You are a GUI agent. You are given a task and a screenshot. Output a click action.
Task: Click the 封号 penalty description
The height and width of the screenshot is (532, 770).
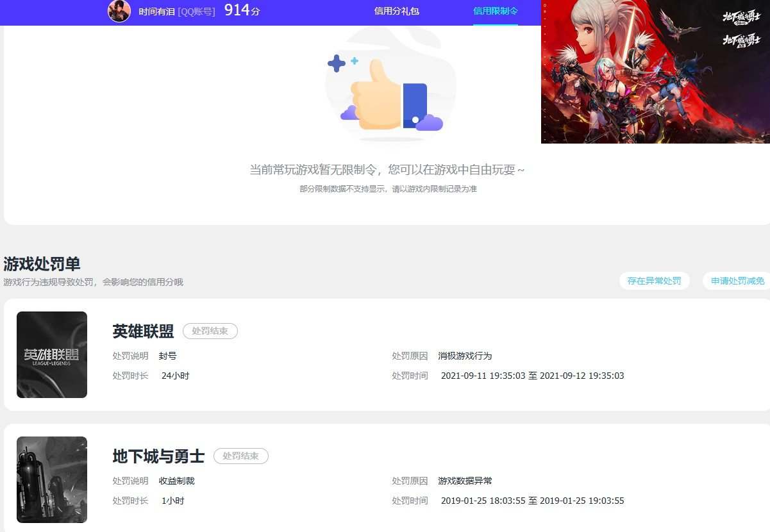167,356
